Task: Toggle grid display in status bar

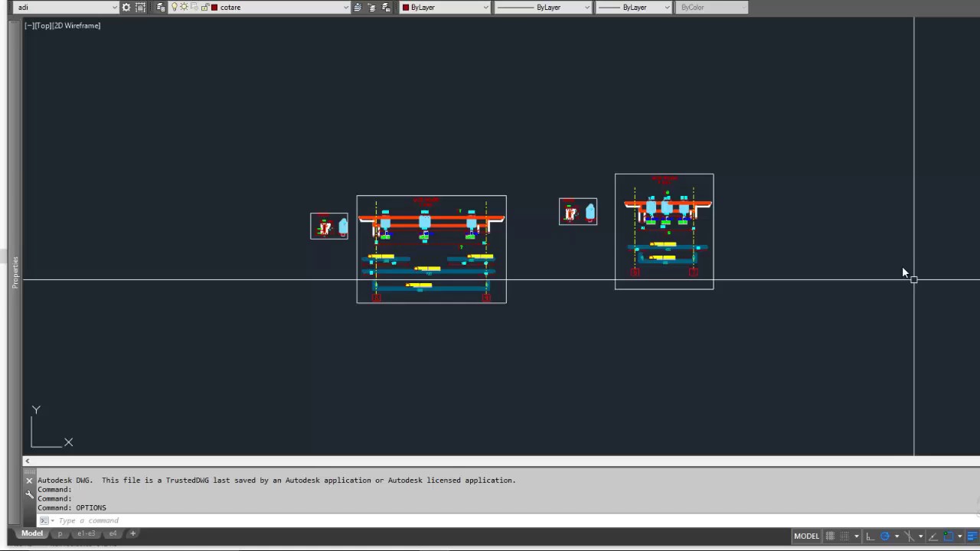Action: pos(830,536)
